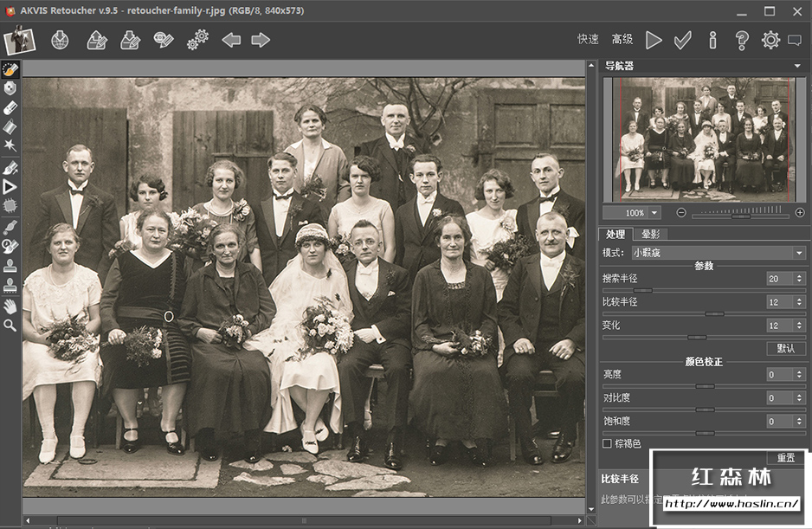Apply result with the checkmark icon
The height and width of the screenshot is (529, 812).
coord(683,40)
